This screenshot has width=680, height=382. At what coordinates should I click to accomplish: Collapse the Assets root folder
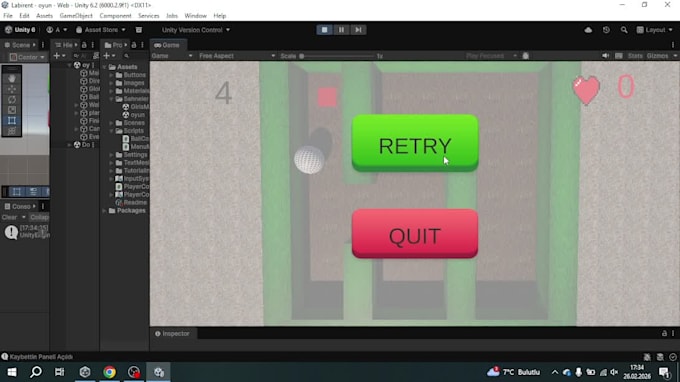pyautogui.click(x=105, y=67)
